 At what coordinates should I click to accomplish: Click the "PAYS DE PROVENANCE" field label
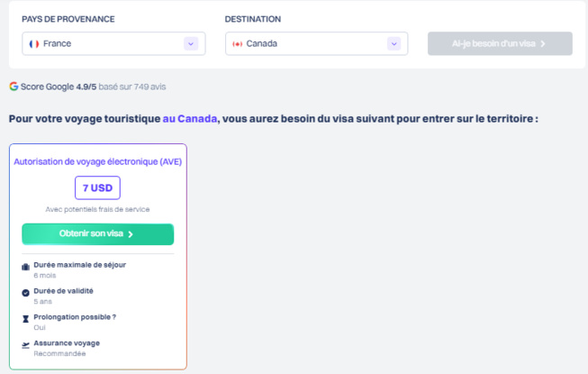68,19
